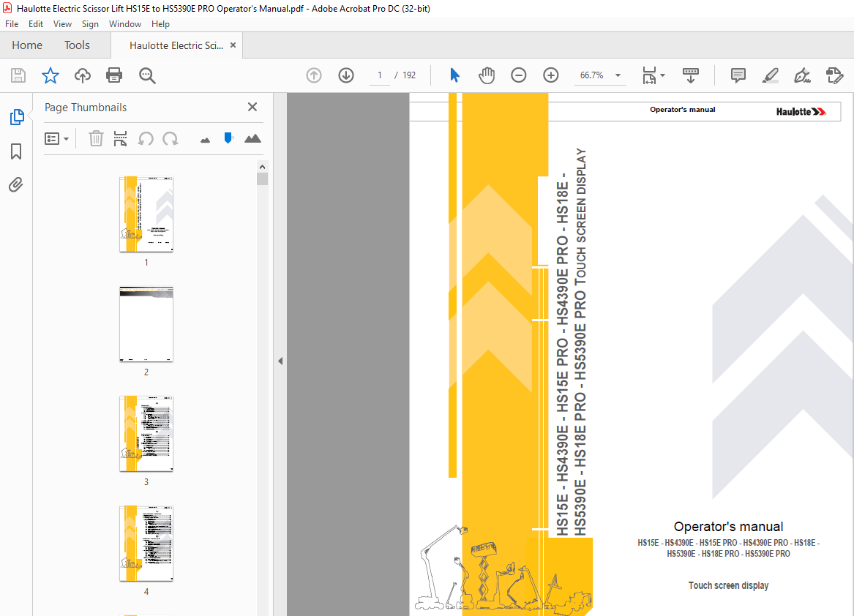Reduce thumbnail size small mountain icon
Viewport: 854px width, 616px height.
[x=205, y=140]
